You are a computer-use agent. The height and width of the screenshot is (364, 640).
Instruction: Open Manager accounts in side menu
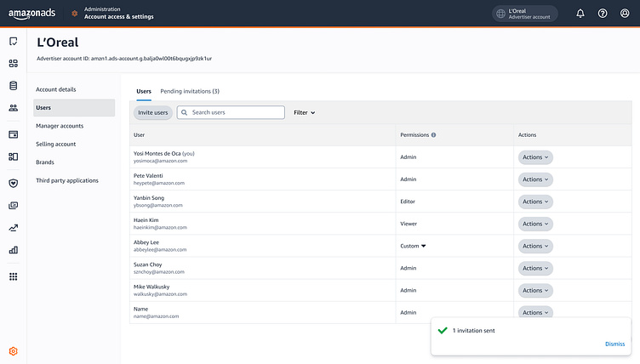pyautogui.click(x=60, y=126)
